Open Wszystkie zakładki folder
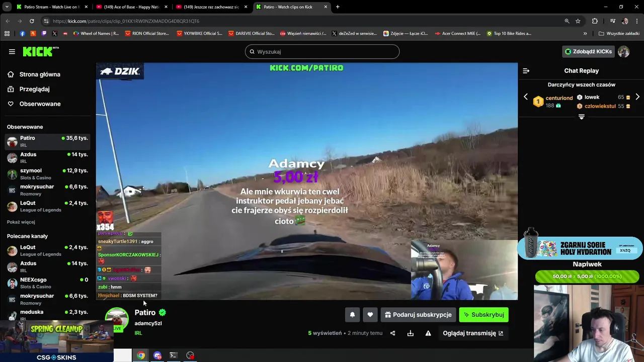 pos(619,34)
